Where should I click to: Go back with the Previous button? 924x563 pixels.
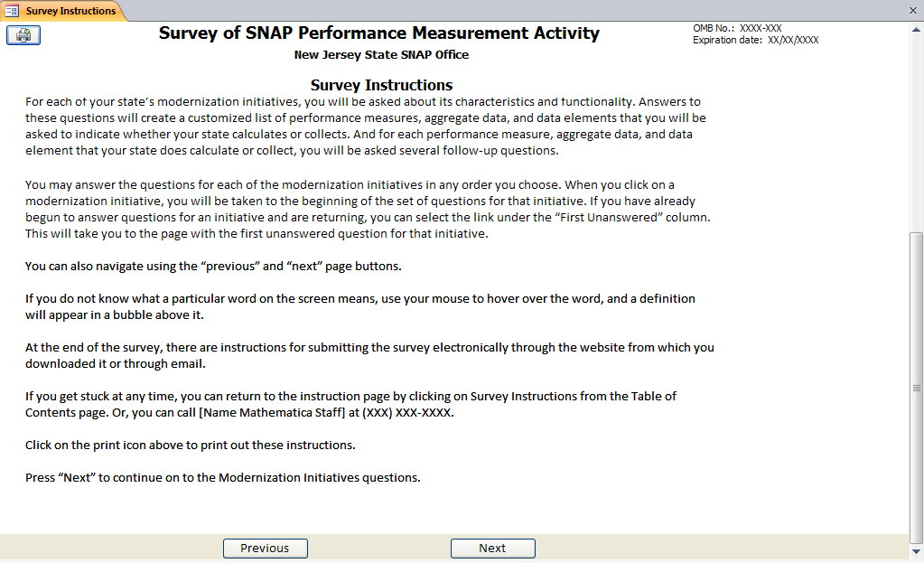click(x=265, y=549)
